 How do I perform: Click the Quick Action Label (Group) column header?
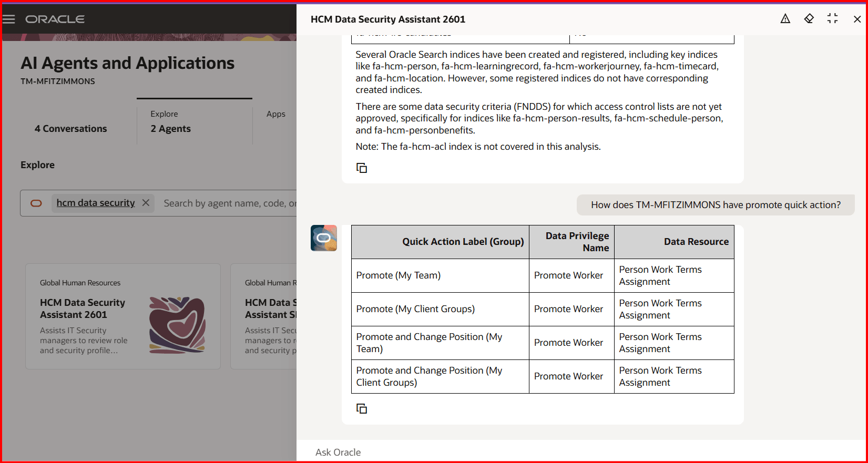coord(440,242)
